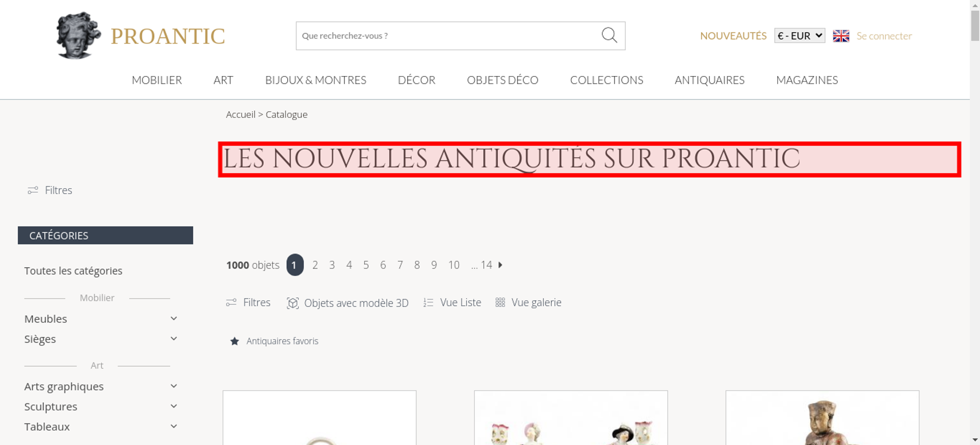The image size is (980, 445).
Task: Open the BIJOUX & MONTRES menu
Action: coord(316,80)
